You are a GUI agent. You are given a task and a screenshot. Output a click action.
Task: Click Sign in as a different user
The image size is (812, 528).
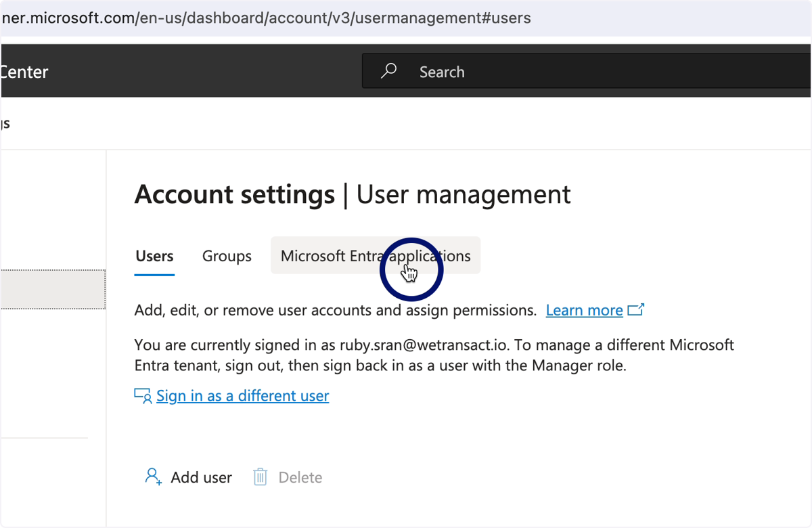tap(242, 395)
